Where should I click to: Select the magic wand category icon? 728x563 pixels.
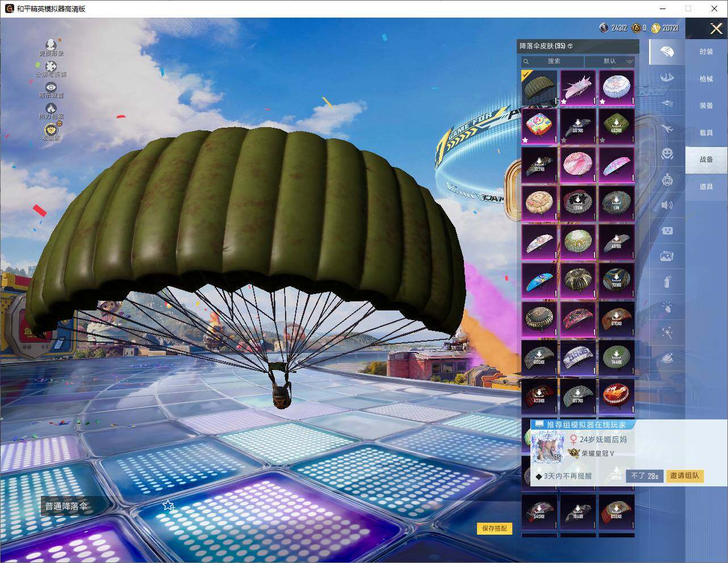tap(667, 333)
